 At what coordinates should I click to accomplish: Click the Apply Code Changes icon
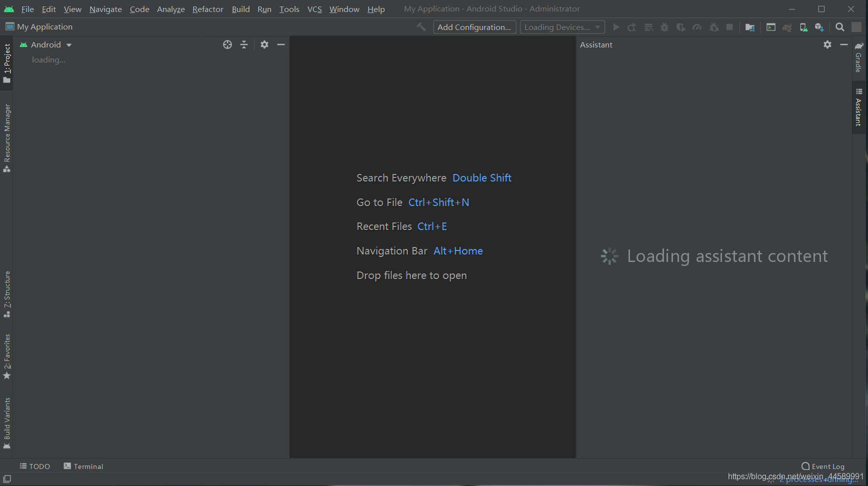648,27
